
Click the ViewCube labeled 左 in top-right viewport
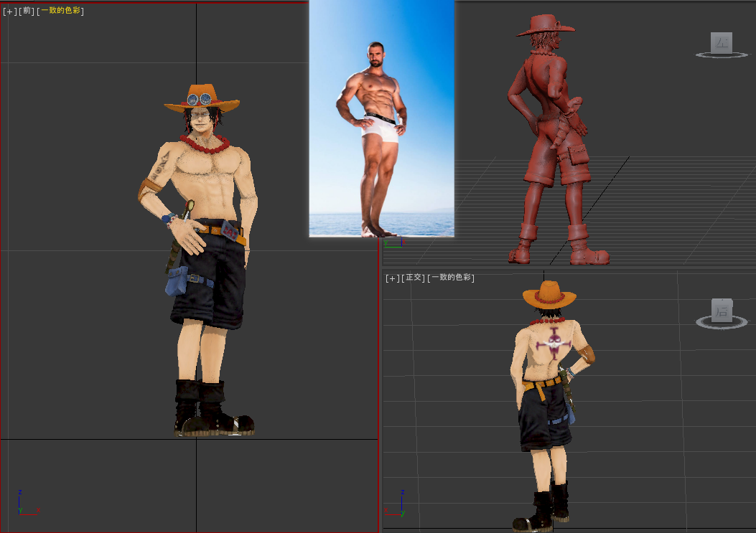click(x=722, y=43)
